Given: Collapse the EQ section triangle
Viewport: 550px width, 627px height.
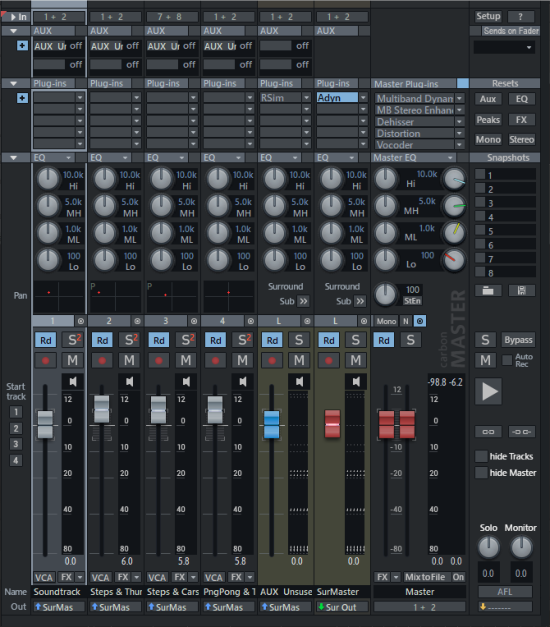Looking at the screenshot, I should pyautogui.click(x=14, y=158).
